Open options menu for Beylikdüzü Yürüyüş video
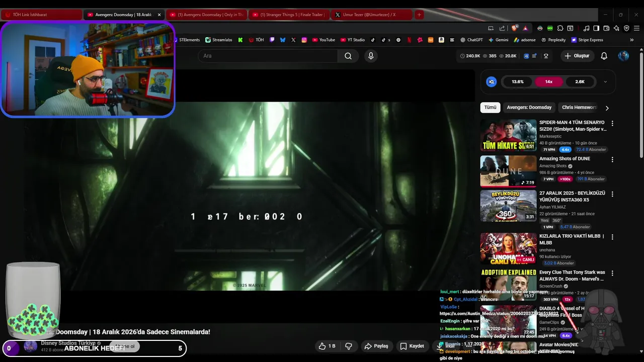Image resolution: width=644 pixels, height=362 pixels. click(612, 194)
